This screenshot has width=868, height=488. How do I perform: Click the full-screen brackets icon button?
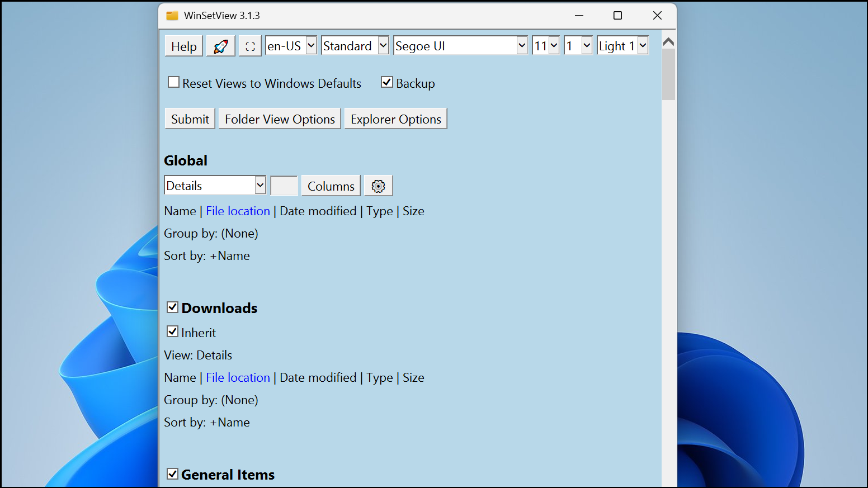[250, 46]
